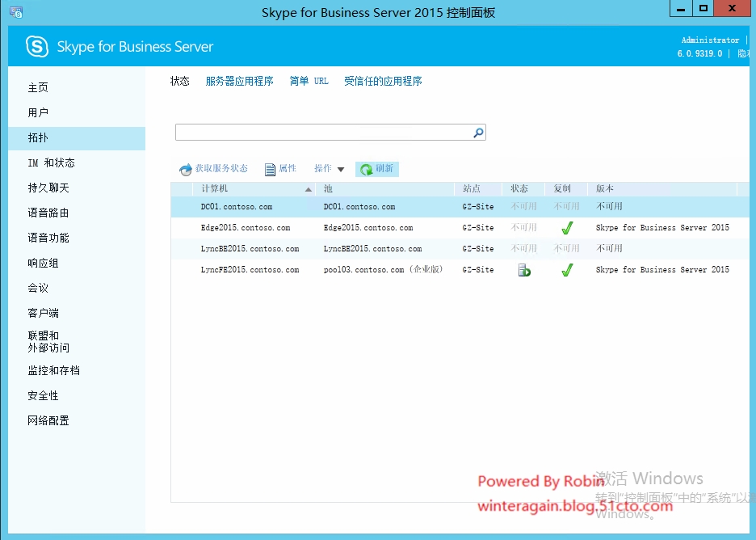Select 拓扑 in sidebar
This screenshot has width=756, height=540.
click(x=77, y=138)
